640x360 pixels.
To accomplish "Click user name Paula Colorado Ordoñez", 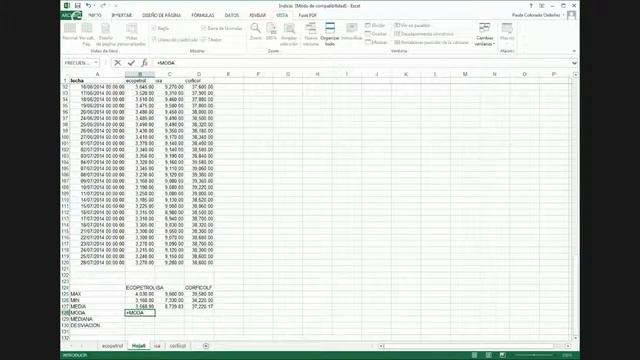I will [536, 15].
